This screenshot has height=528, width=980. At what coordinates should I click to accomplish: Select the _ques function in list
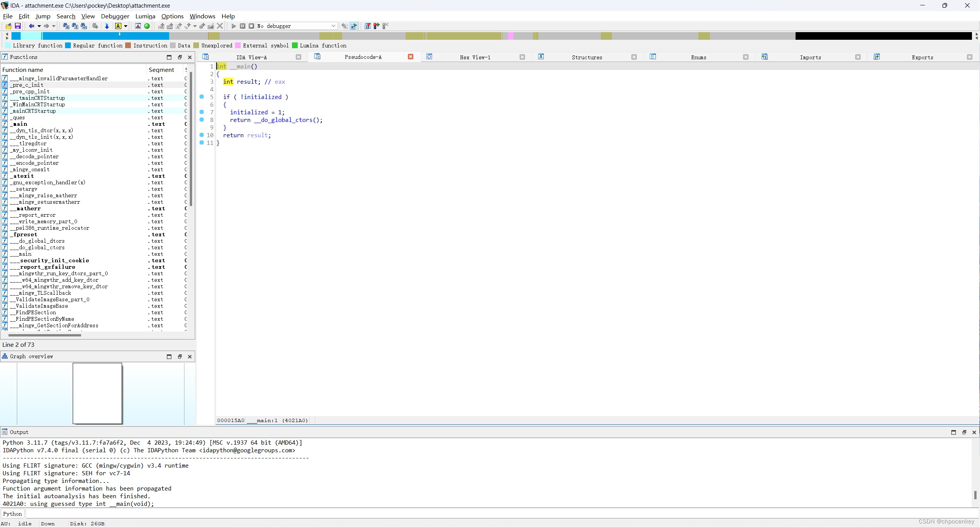tap(18, 117)
